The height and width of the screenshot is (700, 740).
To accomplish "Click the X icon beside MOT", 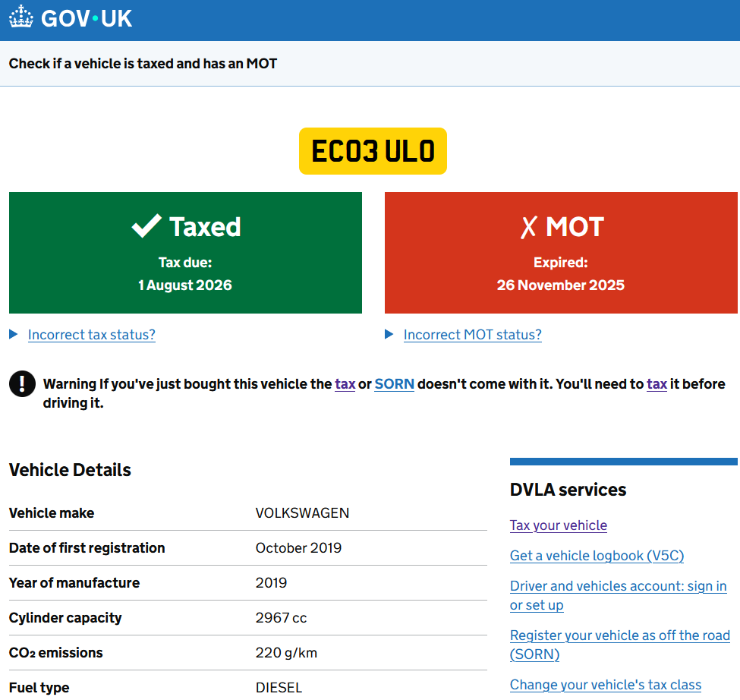I will [529, 227].
